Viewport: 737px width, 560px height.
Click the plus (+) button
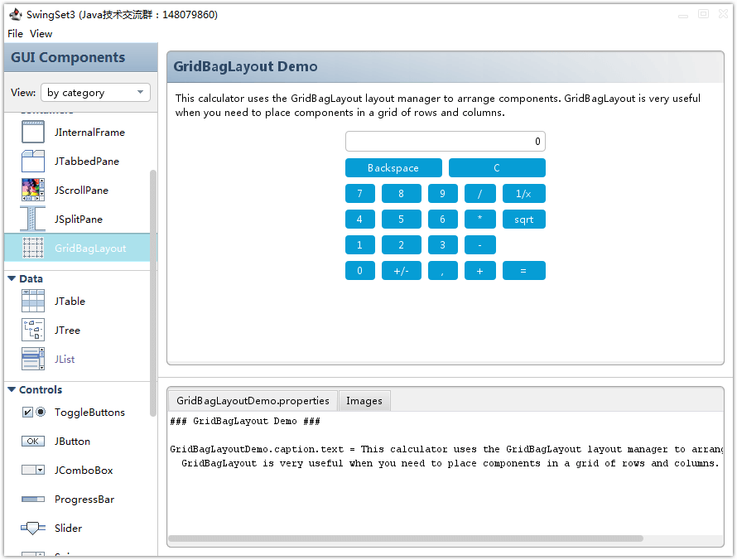click(480, 270)
